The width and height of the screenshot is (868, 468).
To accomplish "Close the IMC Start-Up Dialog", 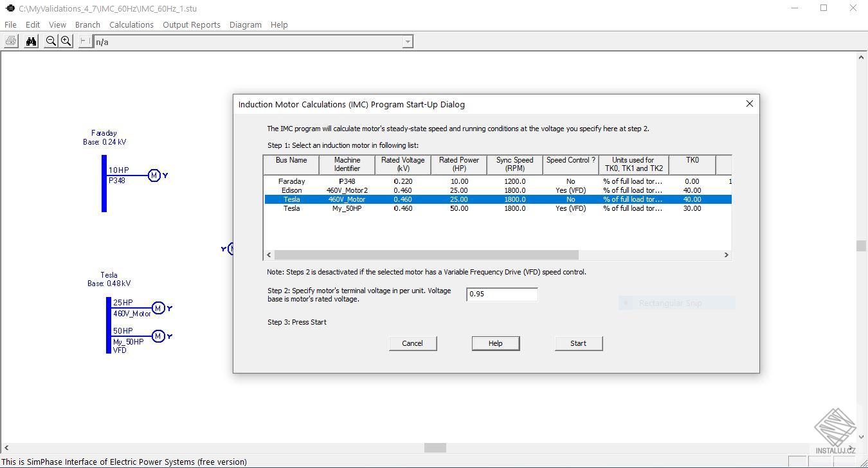I will (x=749, y=104).
